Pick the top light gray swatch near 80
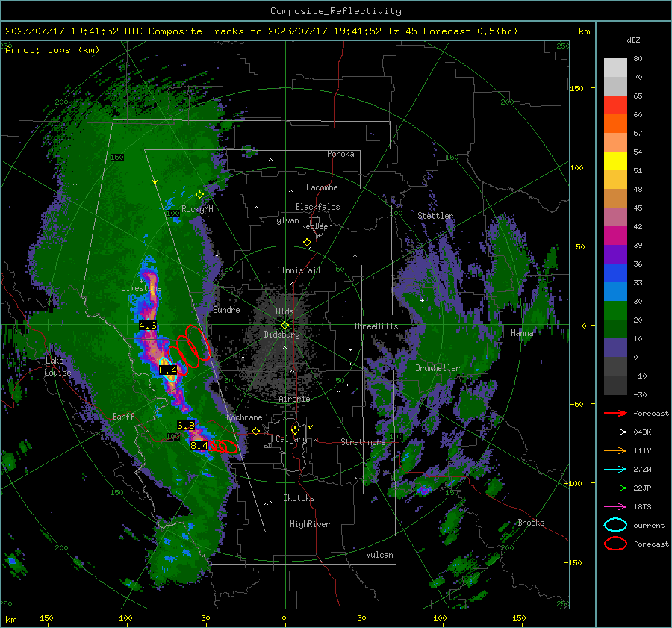672x628 pixels. click(615, 68)
